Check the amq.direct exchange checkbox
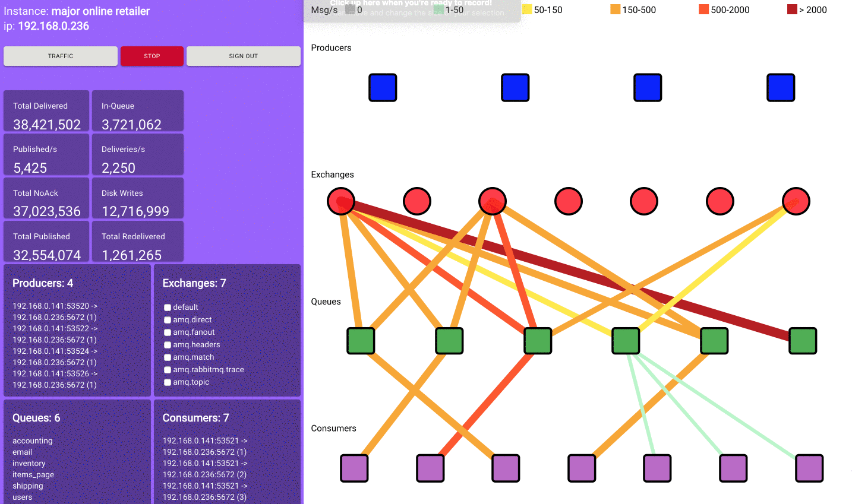 [x=167, y=320]
